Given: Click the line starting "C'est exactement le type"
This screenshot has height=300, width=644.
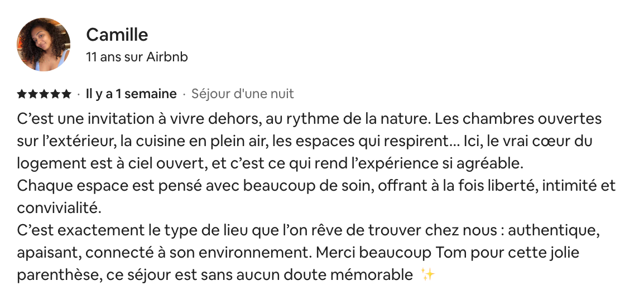Looking at the screenshot, I should click(308, 231).
